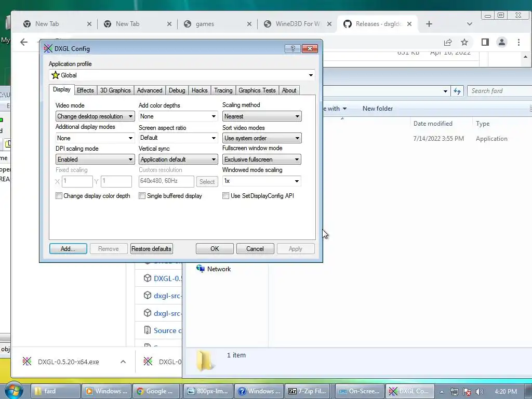The height and width of the screenshot is (399, 532).
Task: Switch to the Debug tab
Action: point(177,90)
